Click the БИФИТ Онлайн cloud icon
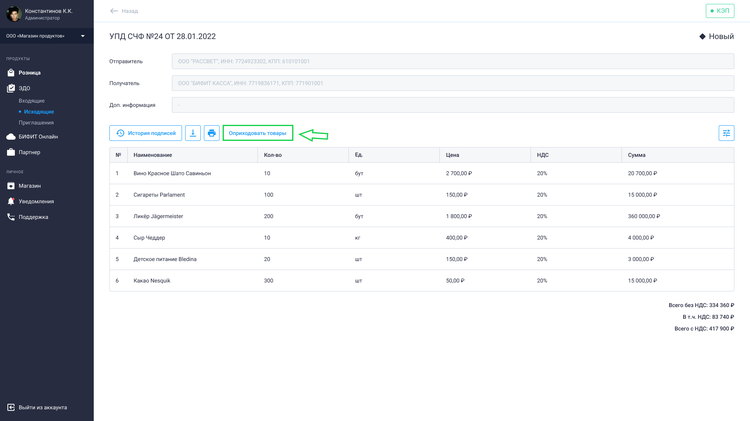 coord(11,137)
